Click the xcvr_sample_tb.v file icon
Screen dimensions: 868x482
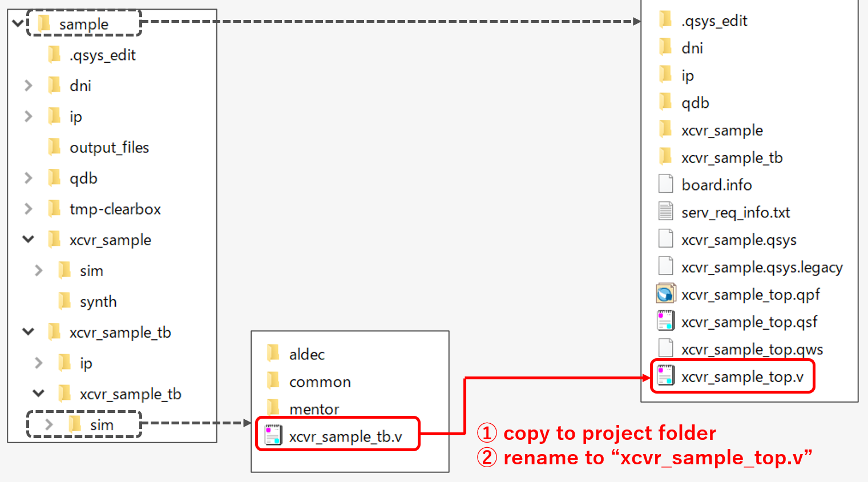coord(273,436)
